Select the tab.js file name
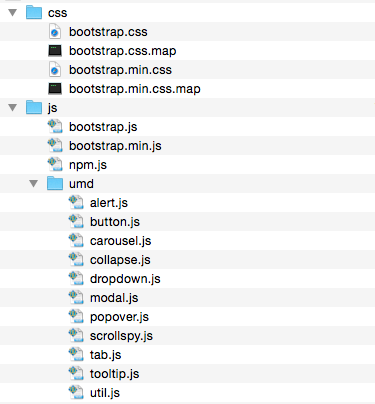The width and height of the screenshot is (375, 404). coord(106,355)
